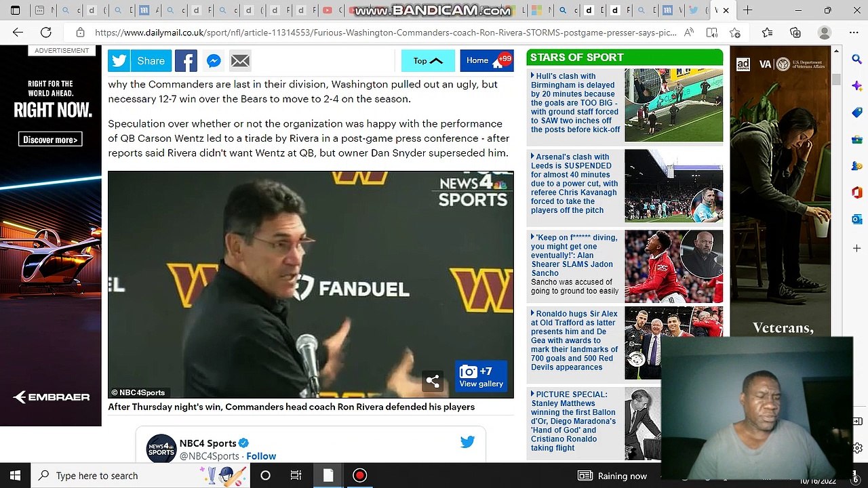Switch to the Twitter tab
The width and height of the screenshot is (868, 488).
693,10
